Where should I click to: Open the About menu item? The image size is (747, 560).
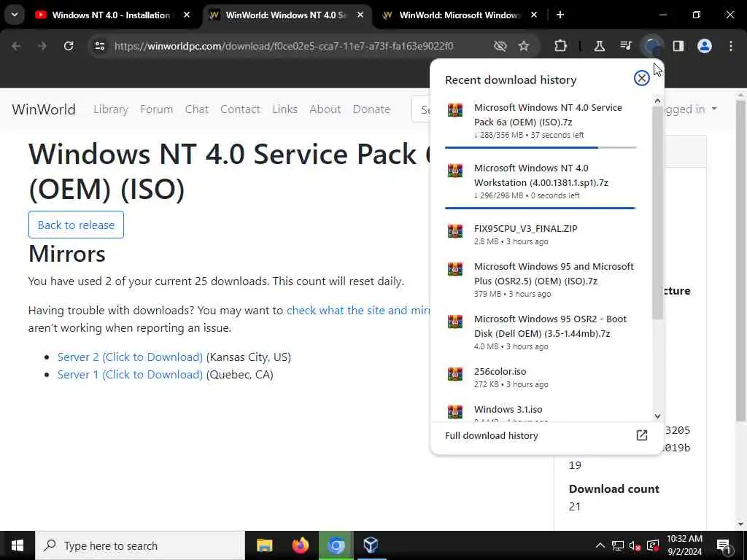(325, 109)
